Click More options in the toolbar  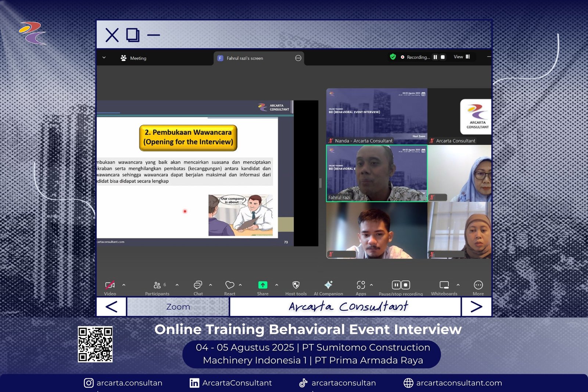pyautogui.click(x=478, y=285)
